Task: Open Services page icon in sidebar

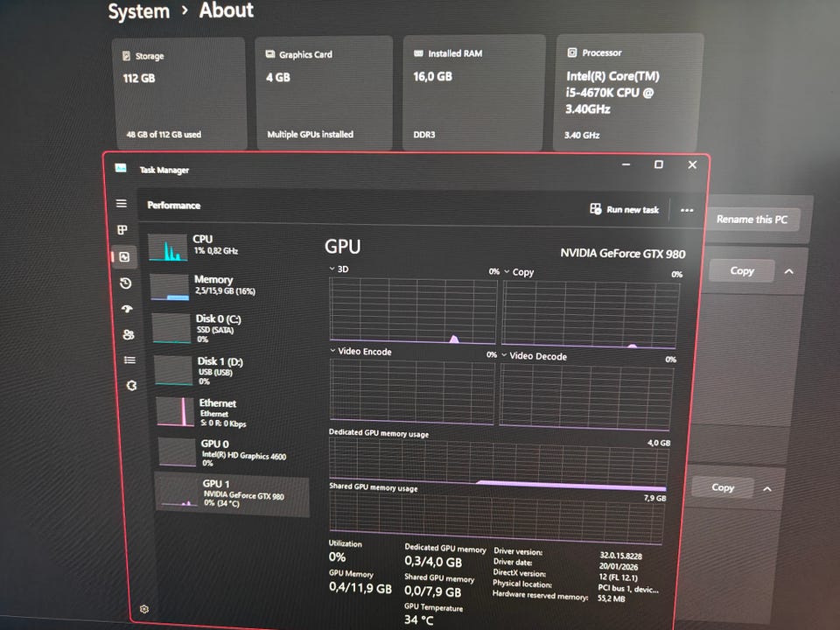Action: pos(131,385)
